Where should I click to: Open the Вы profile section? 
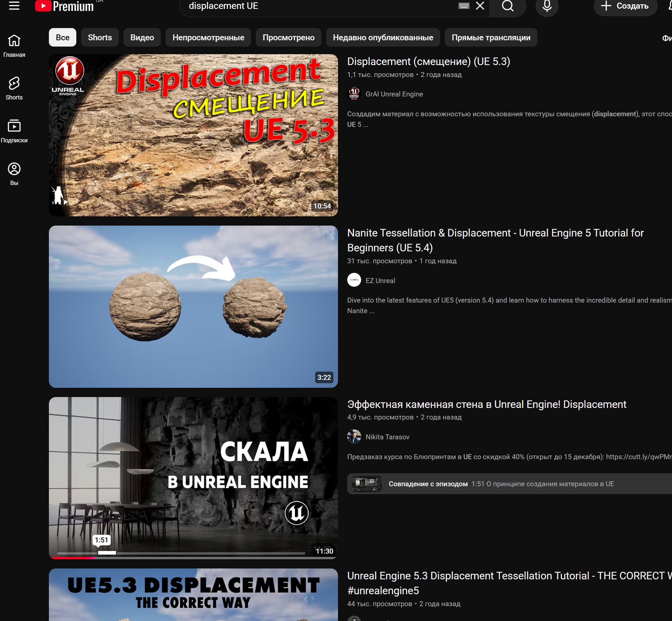tap(14, 174)
